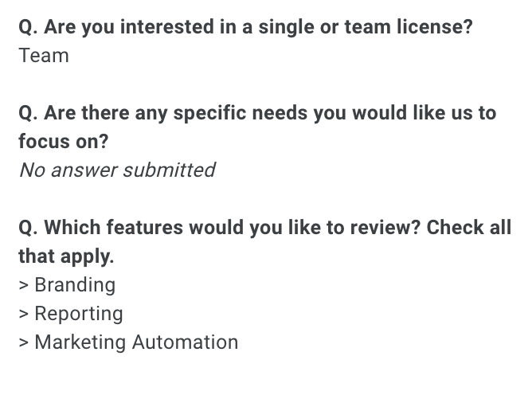Click the arrow marker before Reporting
The image size is (532, 395).
24,314
